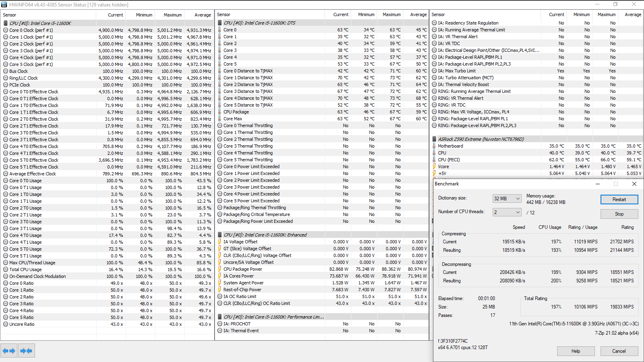This screenshot has width=644, height=362.
Task: Click the expand columns arrows button
Action: [9, 351]
